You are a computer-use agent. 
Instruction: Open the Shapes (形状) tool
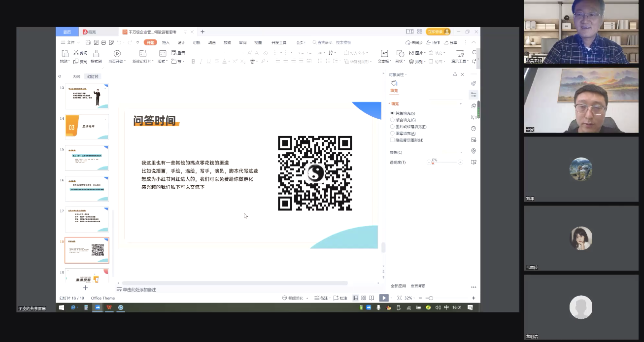pos(400,53)
